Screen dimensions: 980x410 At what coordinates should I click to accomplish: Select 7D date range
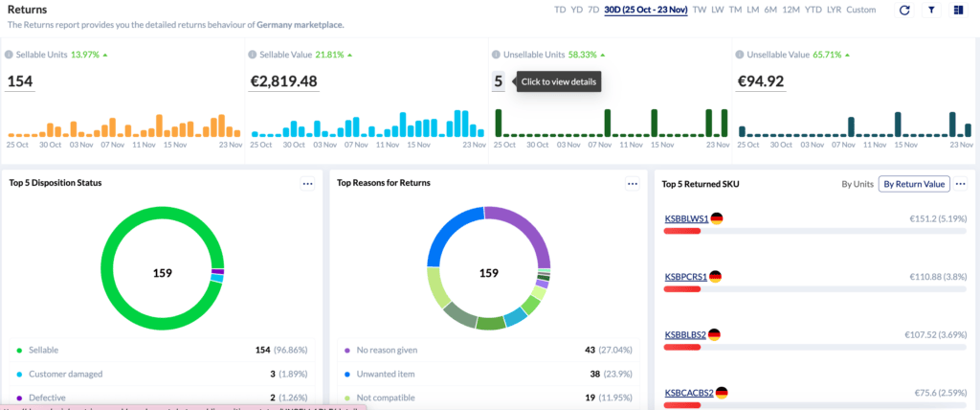coord(593,10)
